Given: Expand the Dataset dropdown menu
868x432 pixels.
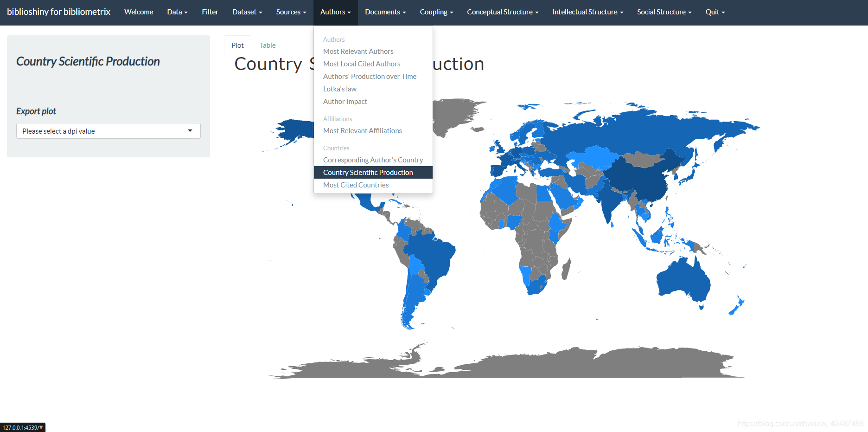Looking at the screenshot, I should (247, 12).
